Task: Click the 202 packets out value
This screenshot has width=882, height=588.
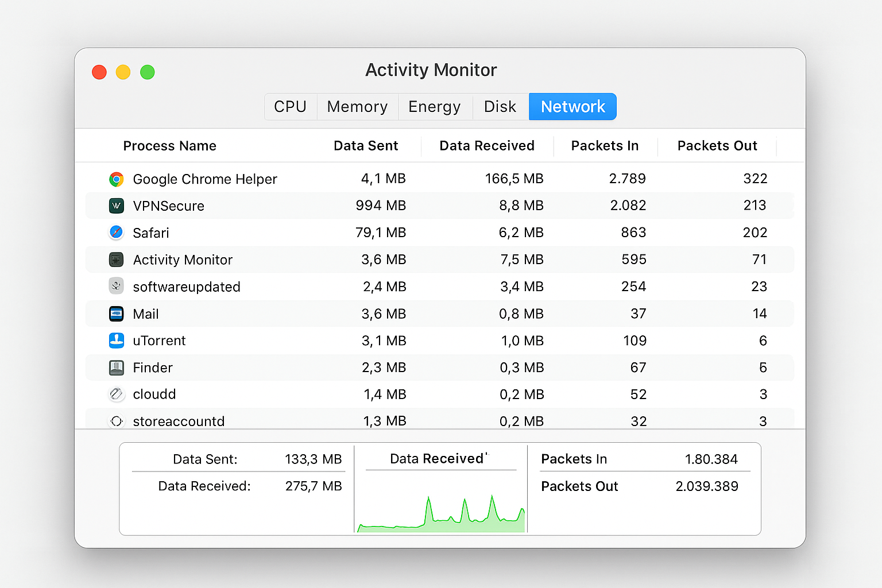Action: click(x=755, y=233)
